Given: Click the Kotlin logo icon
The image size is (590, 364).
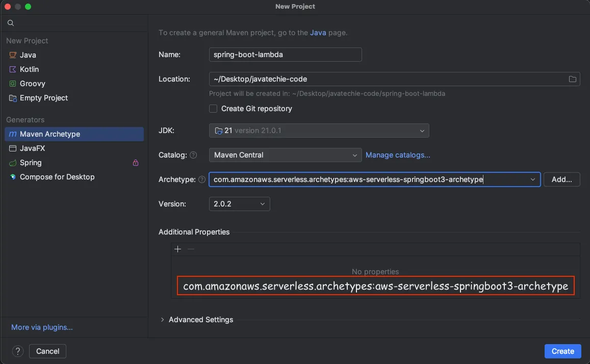Looking at the screenshot, I should click(13, 69).
